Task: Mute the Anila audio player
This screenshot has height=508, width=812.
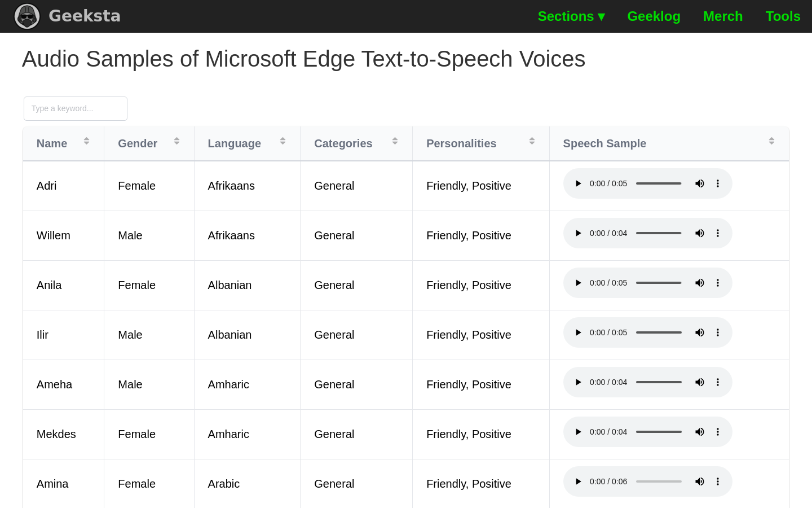Action: coord(700,283)
